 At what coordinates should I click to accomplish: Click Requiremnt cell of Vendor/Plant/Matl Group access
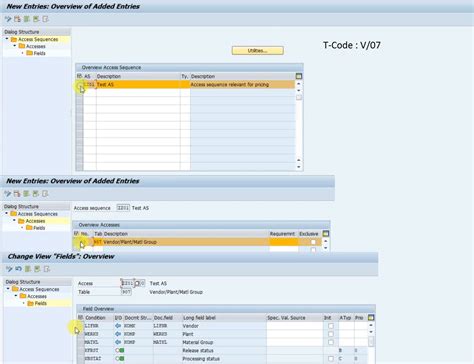[283, 242]
